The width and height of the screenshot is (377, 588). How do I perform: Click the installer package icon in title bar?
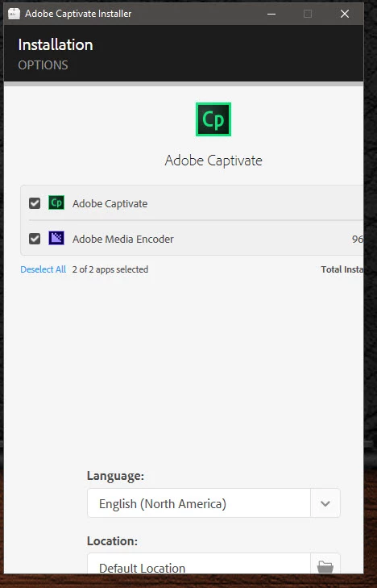pyautogui.click(x=14, y=14)
